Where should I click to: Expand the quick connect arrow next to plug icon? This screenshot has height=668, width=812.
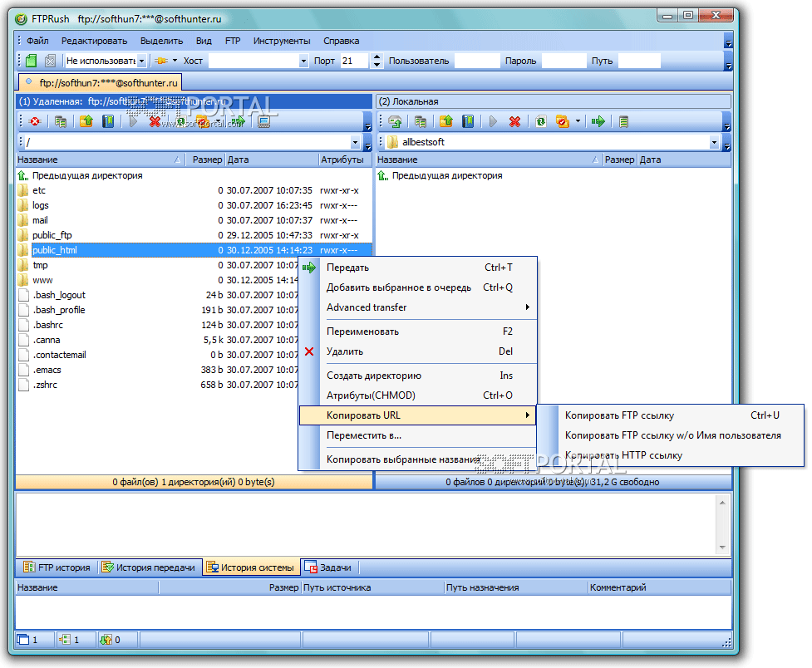[175, 61]
